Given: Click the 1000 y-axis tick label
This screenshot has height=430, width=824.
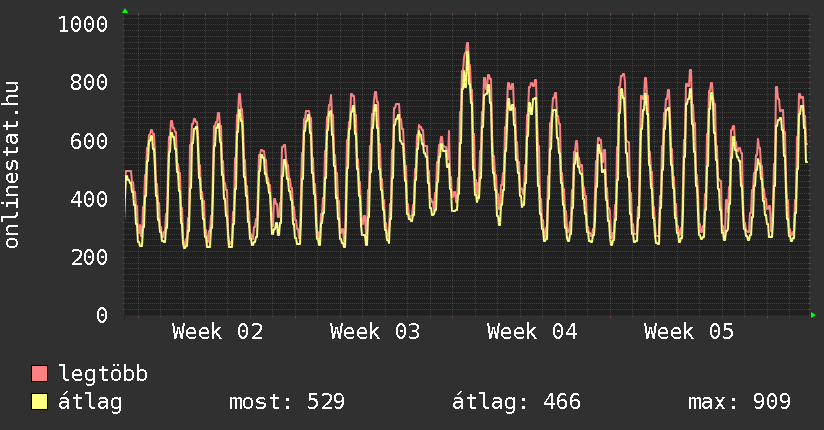Looking at the screenshot, I should pos(83,24).
